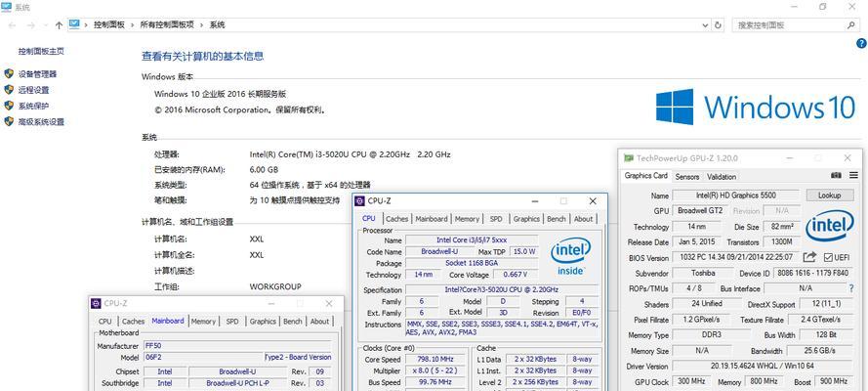Expand arrow after 控制面板 breadcrumb
868x391 pixels.
[x=133, y=24]
